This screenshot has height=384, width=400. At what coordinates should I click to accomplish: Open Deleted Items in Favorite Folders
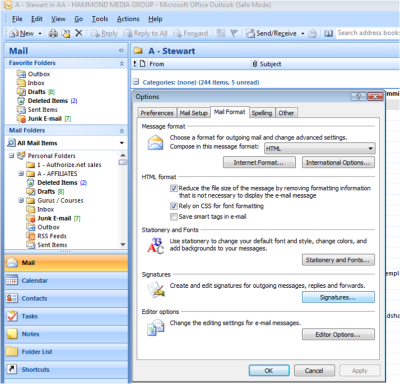47,101
